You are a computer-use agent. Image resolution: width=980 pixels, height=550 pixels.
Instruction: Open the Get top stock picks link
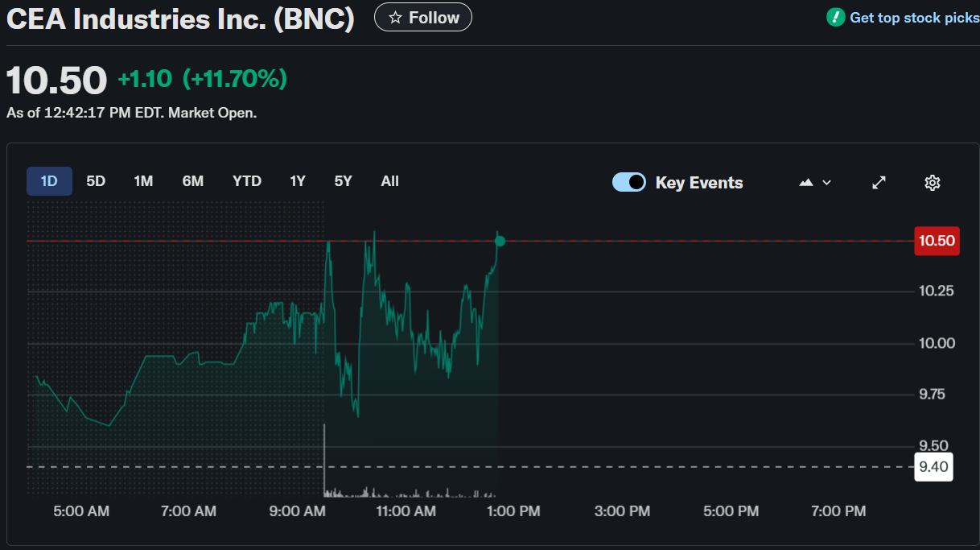coord(914,18)
